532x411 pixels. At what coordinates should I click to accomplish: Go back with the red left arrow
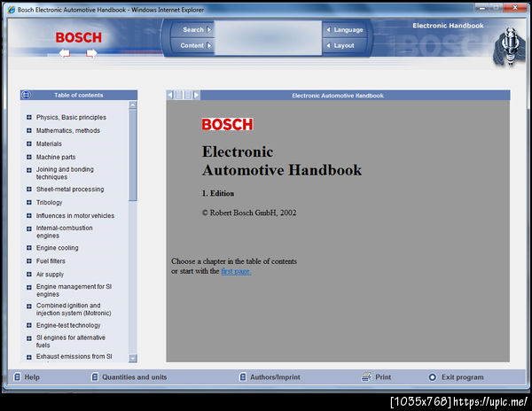[65, 53]
